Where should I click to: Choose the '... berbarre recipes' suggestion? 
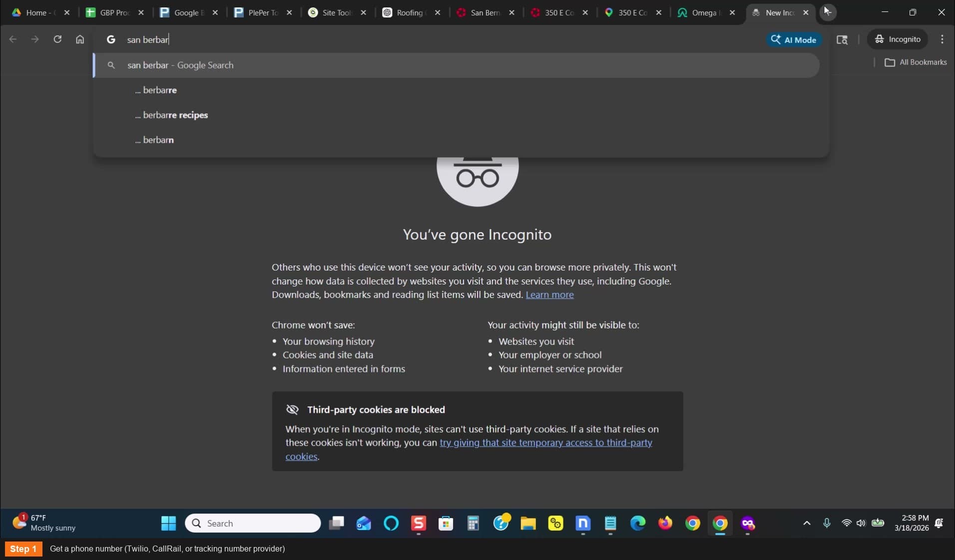[x=457, y=115]
